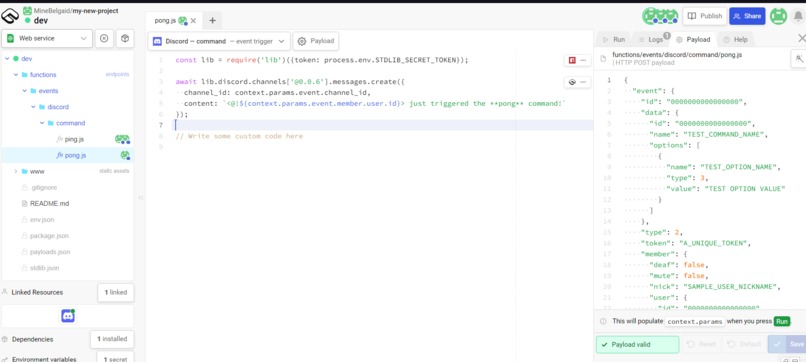The image size is (806, 362).
Task: Click the editor avatar badge on the pong.js row
Action: (125, 155)
